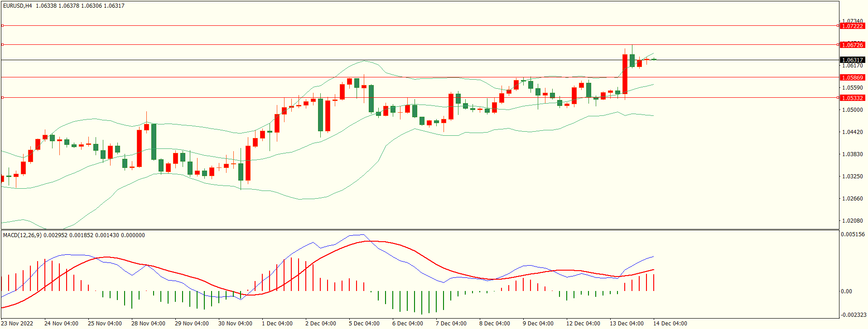Select the left handle of the 1.06726 line

(x=2, y=44)
